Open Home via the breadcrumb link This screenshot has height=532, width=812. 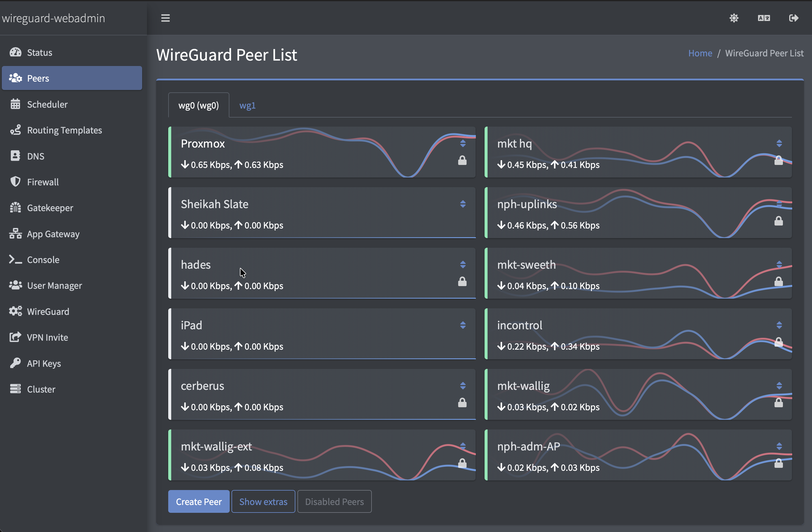(700, 53)
